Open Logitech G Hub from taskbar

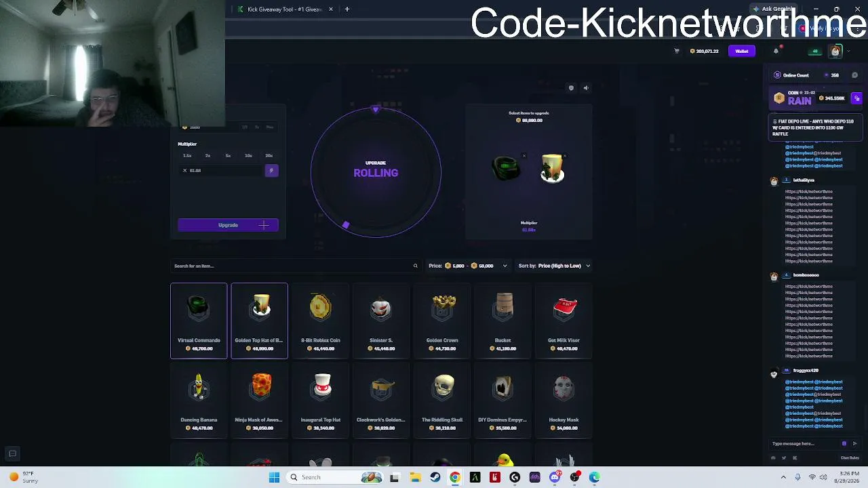(x=515, y=477)
